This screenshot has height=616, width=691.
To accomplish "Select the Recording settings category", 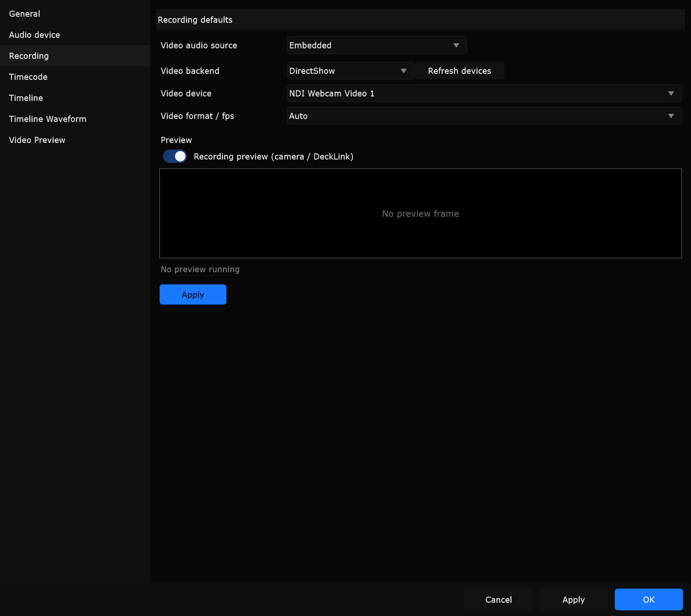I will click(x=75, y=56).
